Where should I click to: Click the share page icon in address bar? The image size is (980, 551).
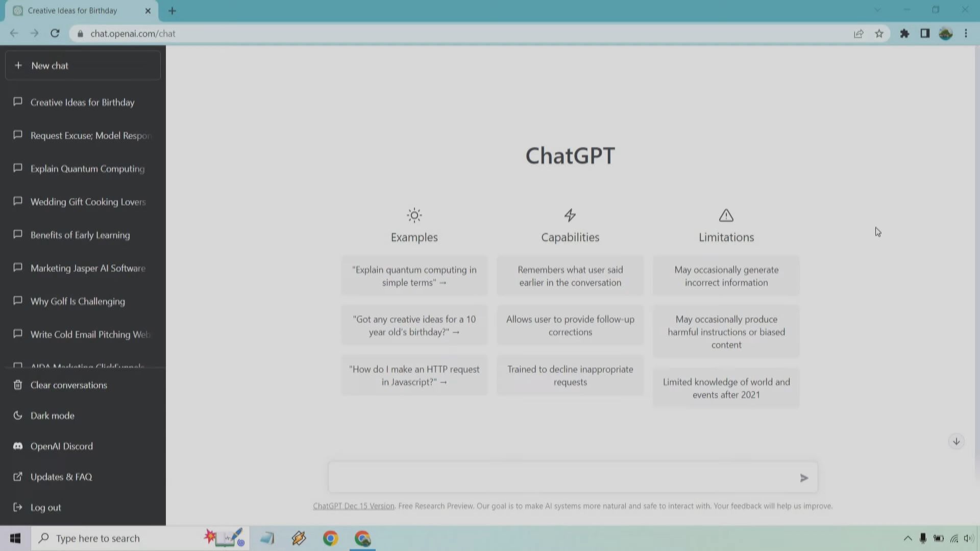pyautogui.click(x=859, y=34)
